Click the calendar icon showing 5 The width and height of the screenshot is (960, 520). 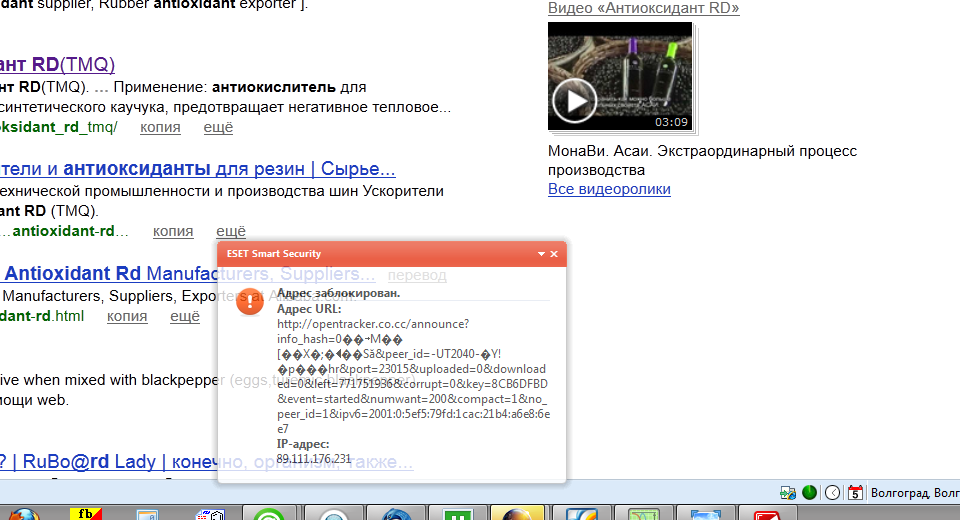coord(855,493)
